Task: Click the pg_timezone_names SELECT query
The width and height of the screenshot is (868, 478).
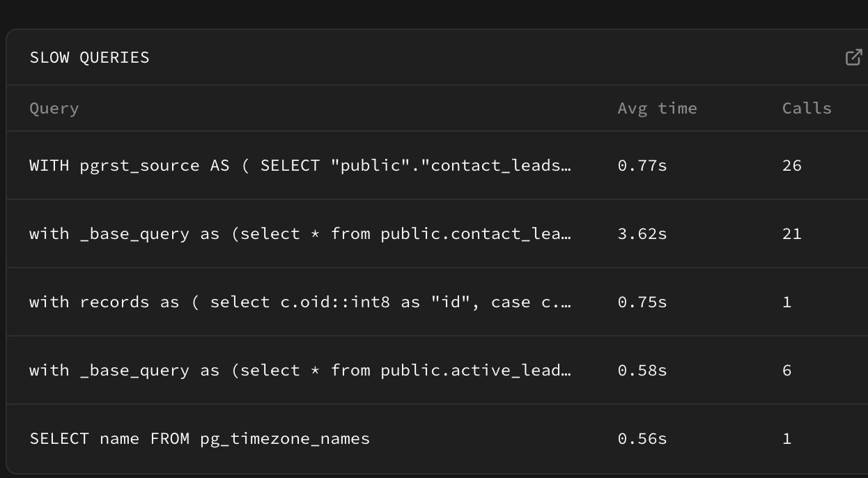Action: pos(200,439)
